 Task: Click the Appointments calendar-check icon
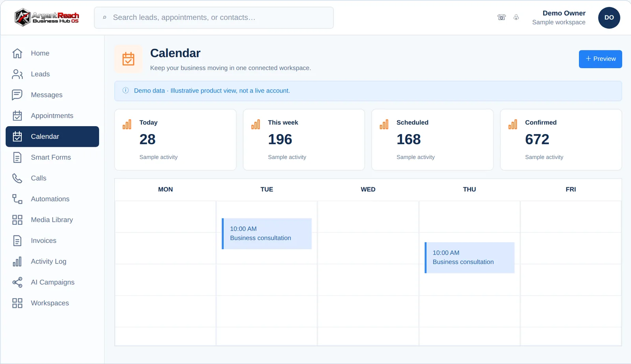pos(17,116)
